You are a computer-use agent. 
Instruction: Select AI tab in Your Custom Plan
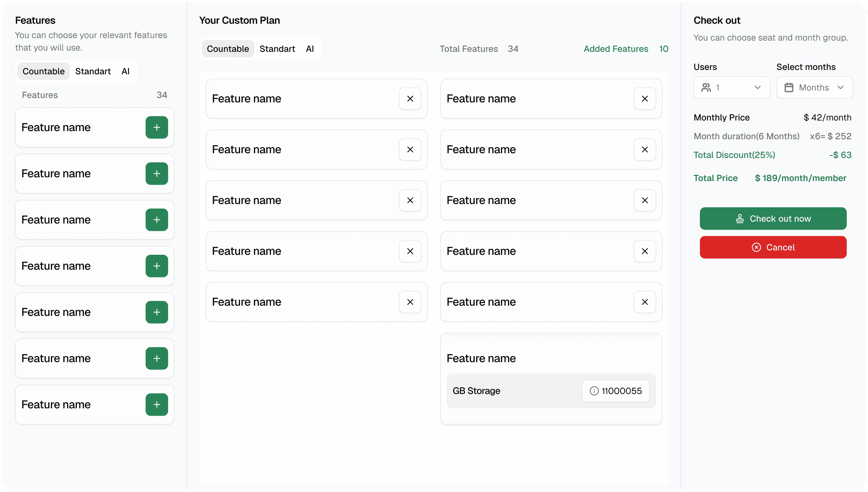310,49
